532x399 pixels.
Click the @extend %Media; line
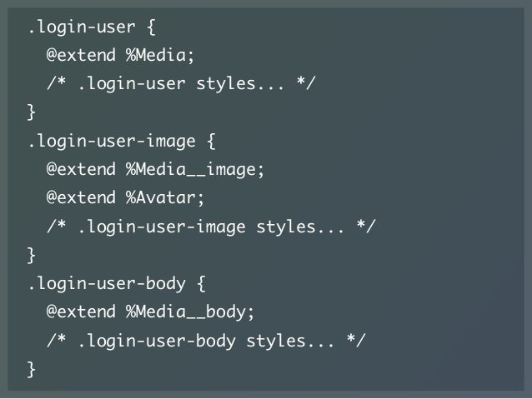pos(120,55)
